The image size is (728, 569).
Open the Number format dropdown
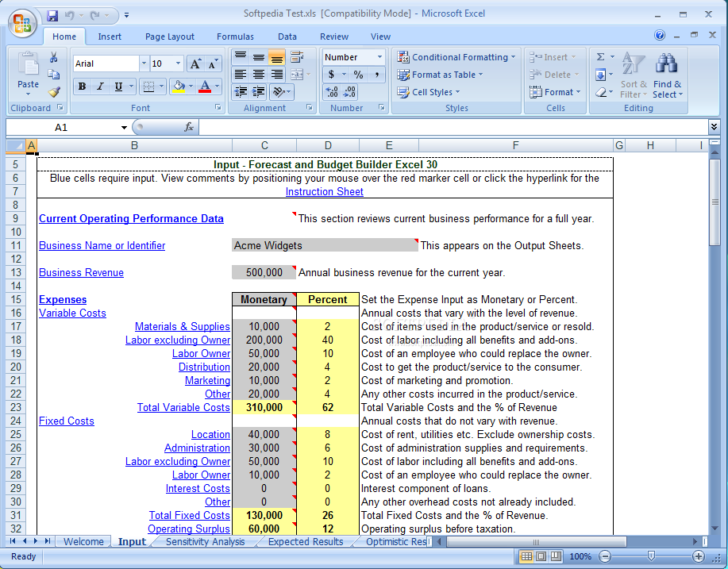coord(379,57)
